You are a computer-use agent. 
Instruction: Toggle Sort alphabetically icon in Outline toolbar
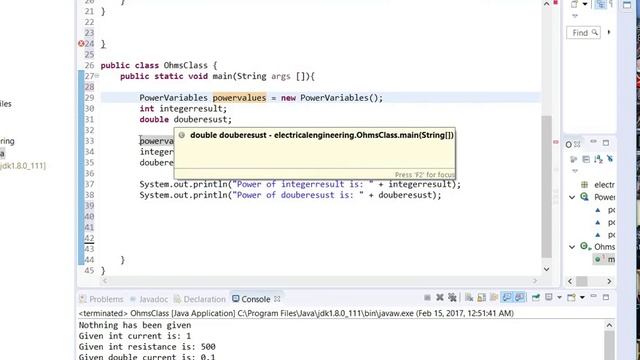598,159
